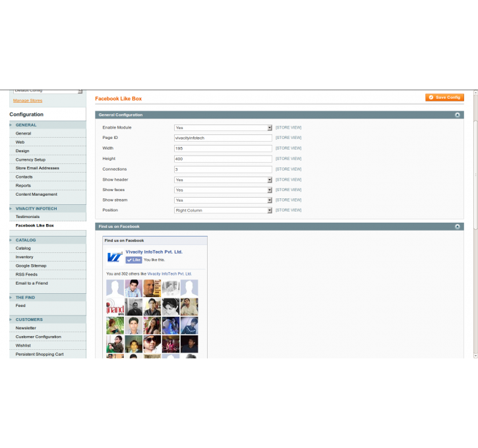Image resolution: width=478 pixels, height=448 pixels.
Task: Click the Width input field
Action: point(223,148)
